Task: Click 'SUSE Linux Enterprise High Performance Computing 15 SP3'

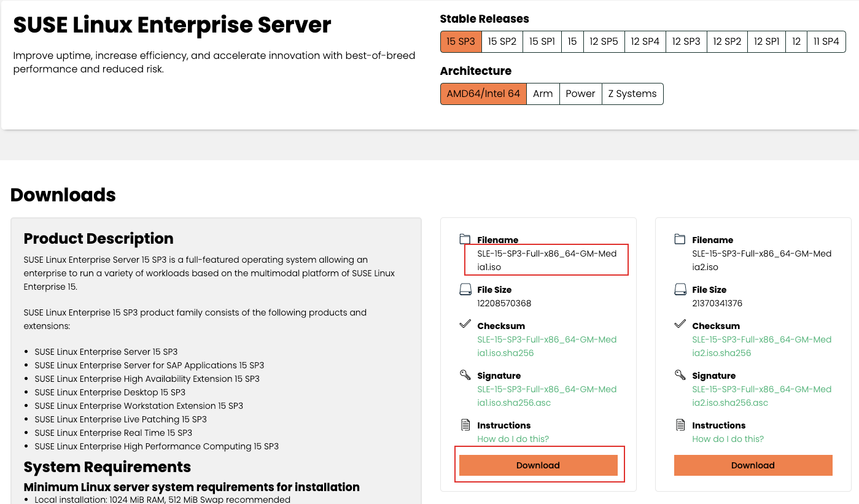Action: [x=157, y=446]
